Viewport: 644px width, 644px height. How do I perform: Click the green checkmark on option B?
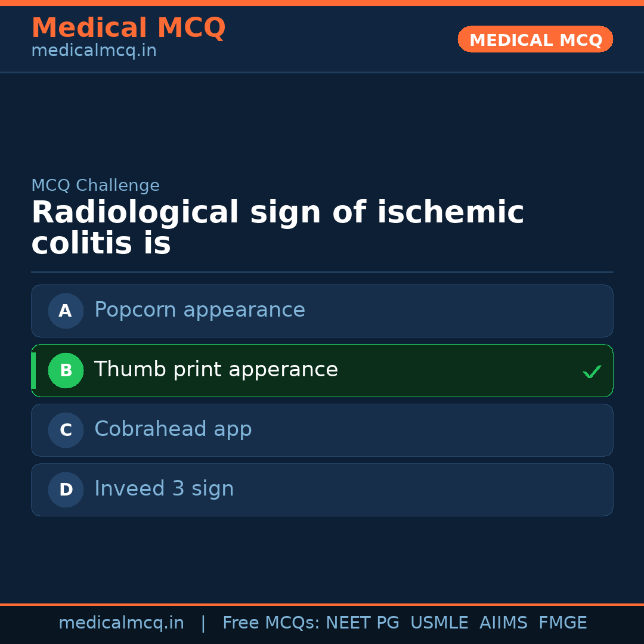coord(592,371)
